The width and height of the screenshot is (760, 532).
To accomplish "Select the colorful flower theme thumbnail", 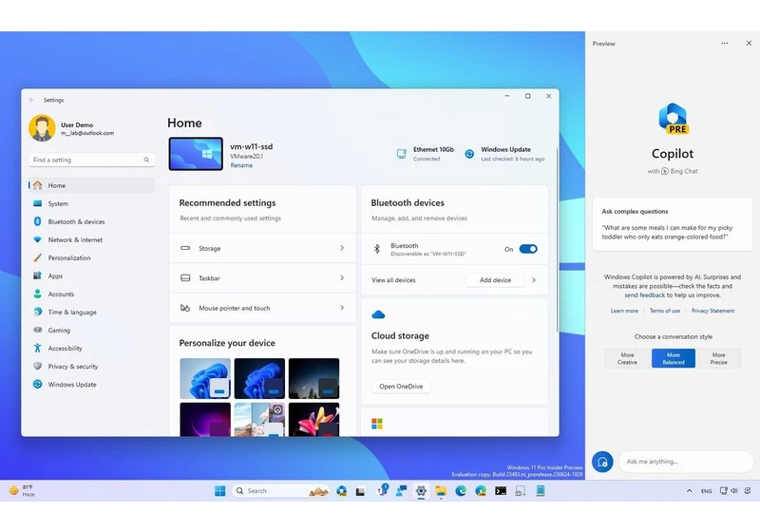I will (313, 420).
